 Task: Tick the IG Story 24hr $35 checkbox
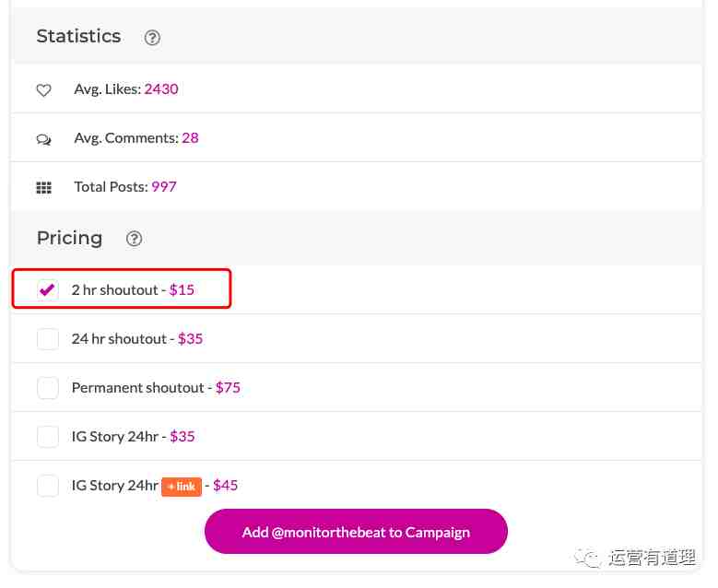pos(48,437)
